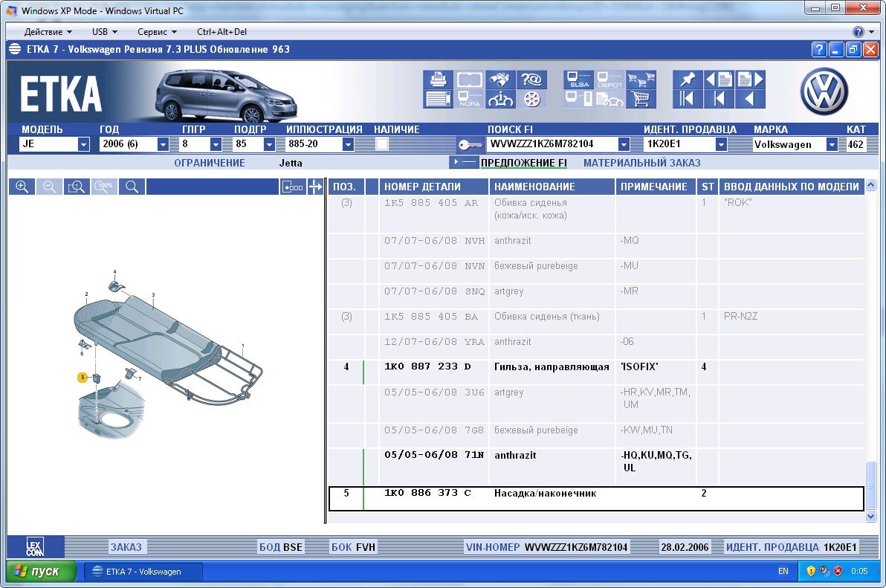The height and width of the screenshot is (588, 886).
Task: Expand the ИЛЛЮСТРАЦИЯ dropdown 885-20
Action: [x=348, y=145]
